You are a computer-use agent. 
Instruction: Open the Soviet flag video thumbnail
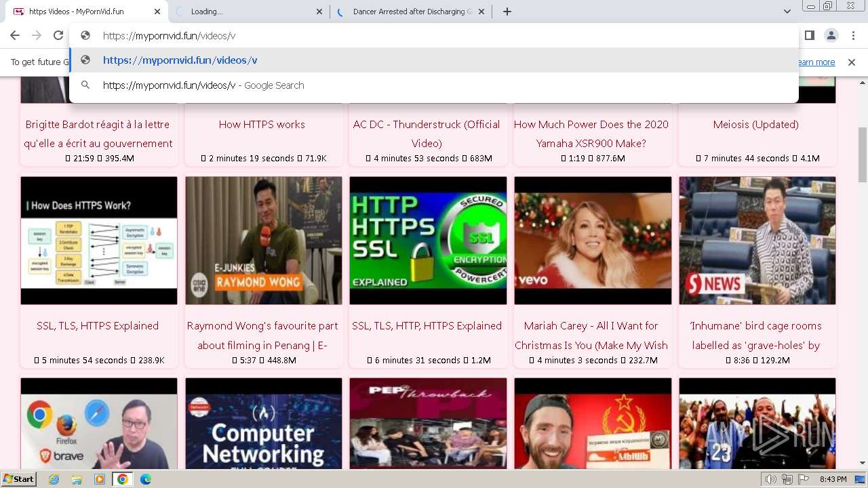[x=593, y=424]
